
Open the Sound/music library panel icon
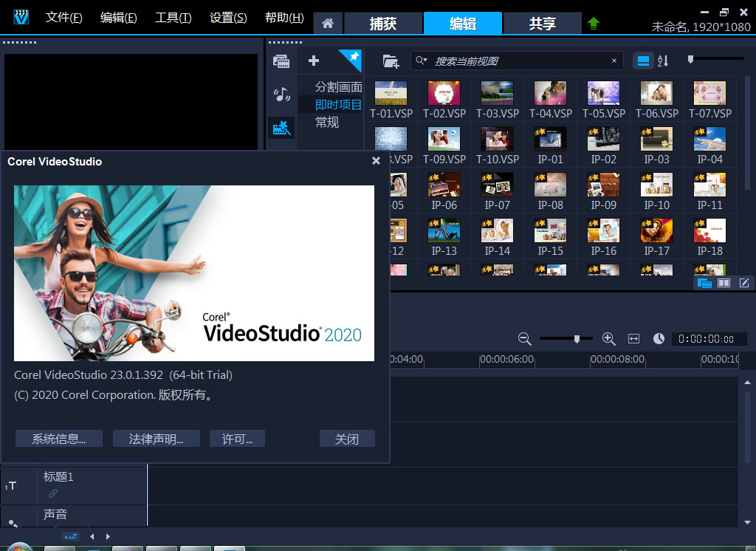tap(281, 95)
